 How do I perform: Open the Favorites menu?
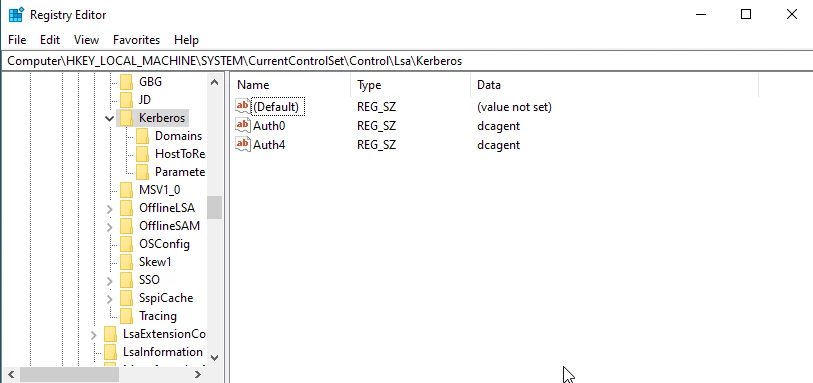[x=136, y=40]
